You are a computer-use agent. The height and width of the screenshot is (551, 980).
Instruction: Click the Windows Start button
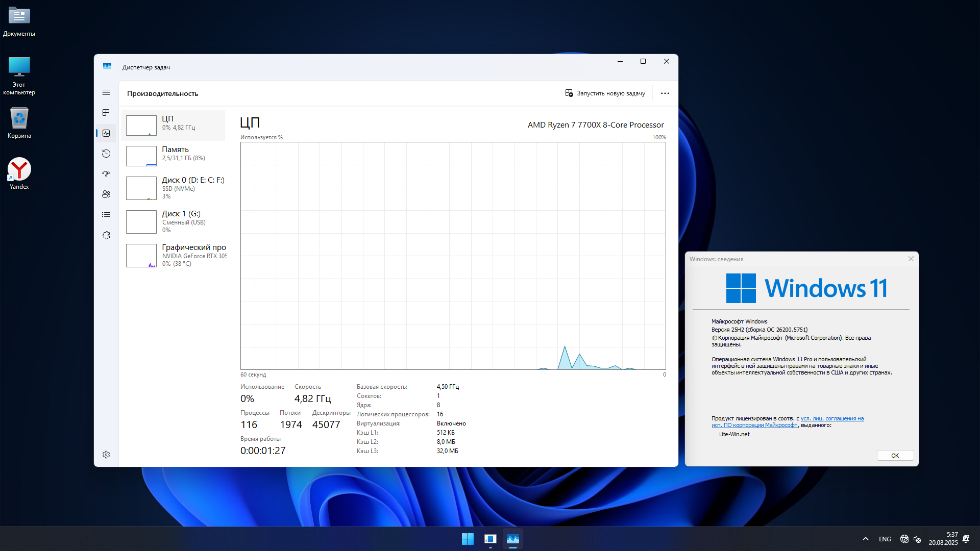click(468, 539)
